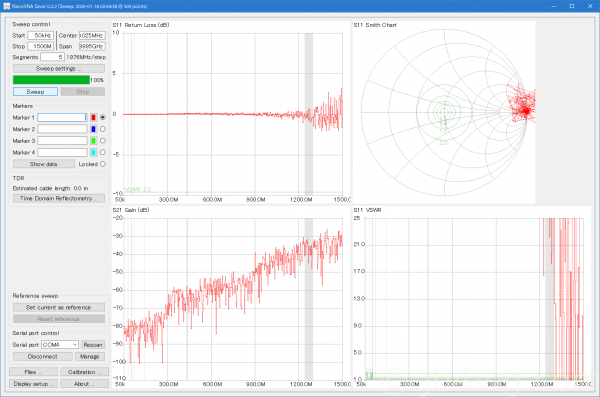Screen dimensions: 600x397
Task: Click the blue Marker 2 color swatch
Action: point(93,129)
